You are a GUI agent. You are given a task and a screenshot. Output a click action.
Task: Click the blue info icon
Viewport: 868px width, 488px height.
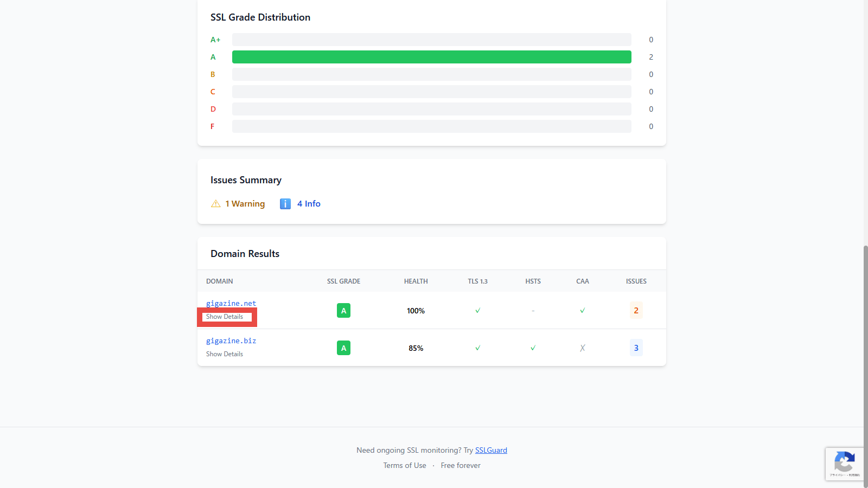[x=285, y=204]
